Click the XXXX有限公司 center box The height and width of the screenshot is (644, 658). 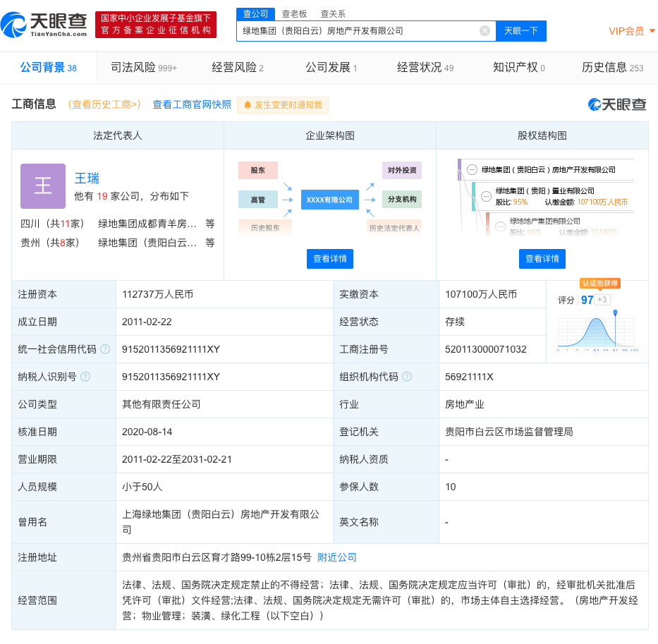coord(330,200)
